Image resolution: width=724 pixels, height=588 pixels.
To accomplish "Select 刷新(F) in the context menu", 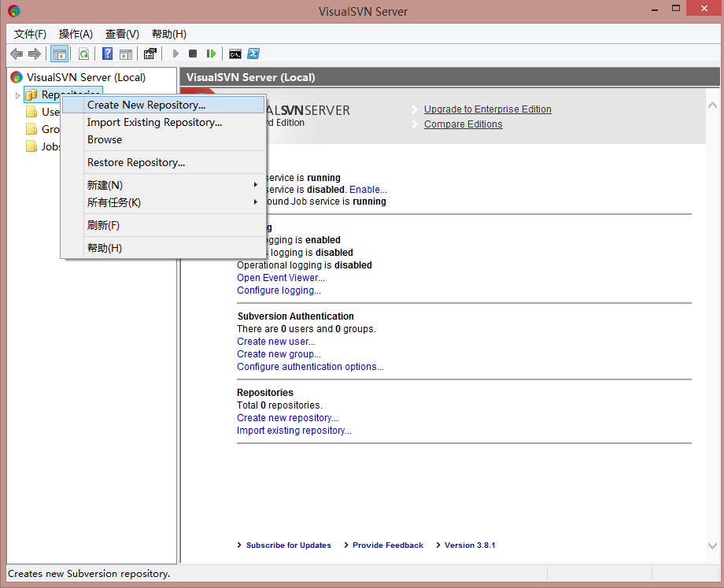I will [x=164, y=225].
